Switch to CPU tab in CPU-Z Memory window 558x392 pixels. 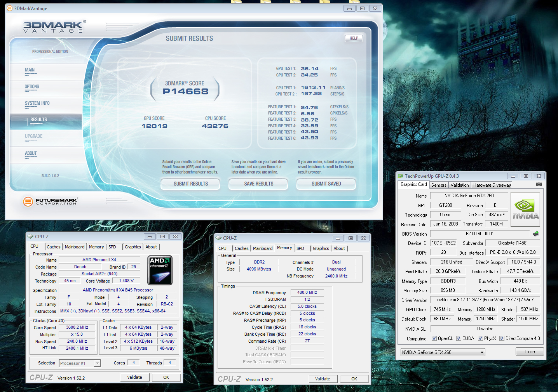click(223, 248)
